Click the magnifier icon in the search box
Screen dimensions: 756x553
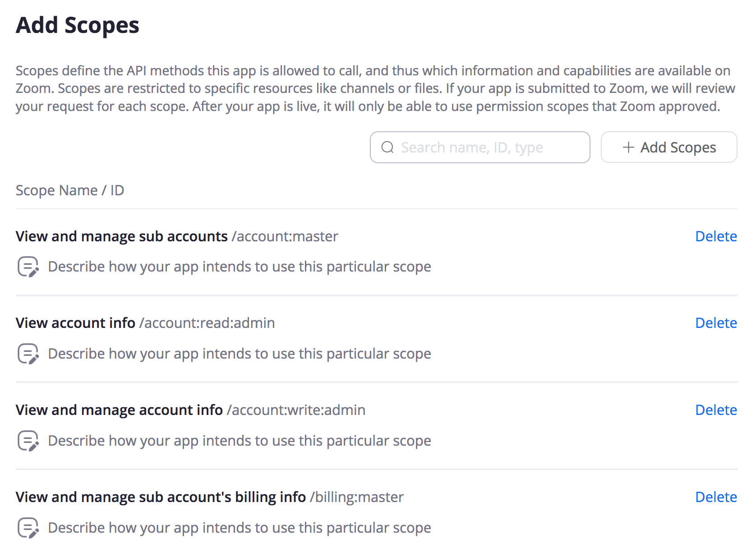387,147
